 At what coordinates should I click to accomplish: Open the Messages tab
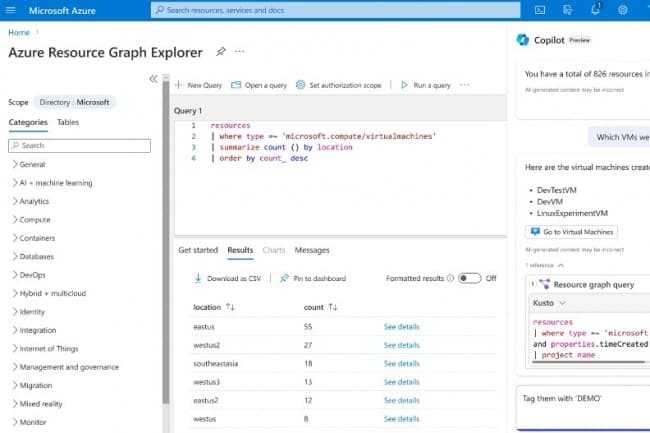[312, 250]
